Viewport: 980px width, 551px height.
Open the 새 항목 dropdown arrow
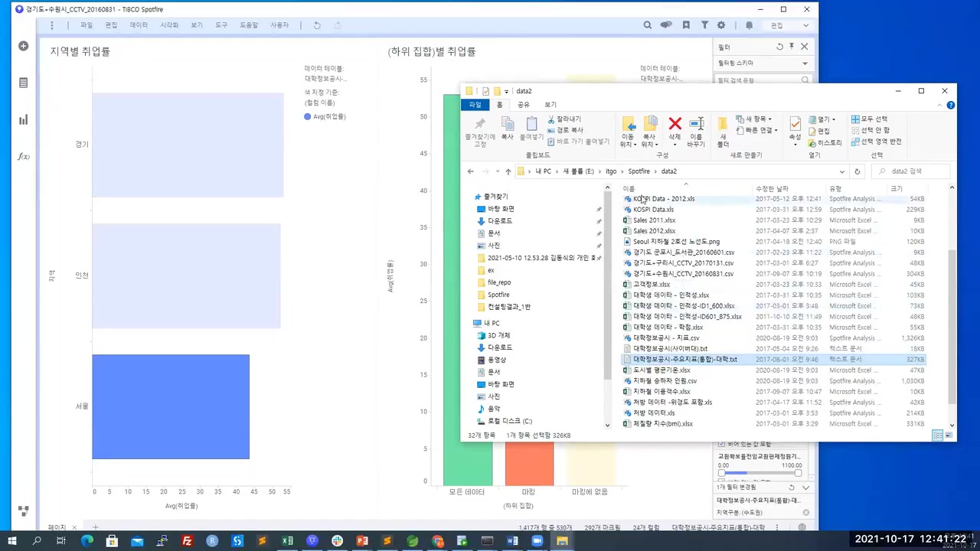point(769,119)
